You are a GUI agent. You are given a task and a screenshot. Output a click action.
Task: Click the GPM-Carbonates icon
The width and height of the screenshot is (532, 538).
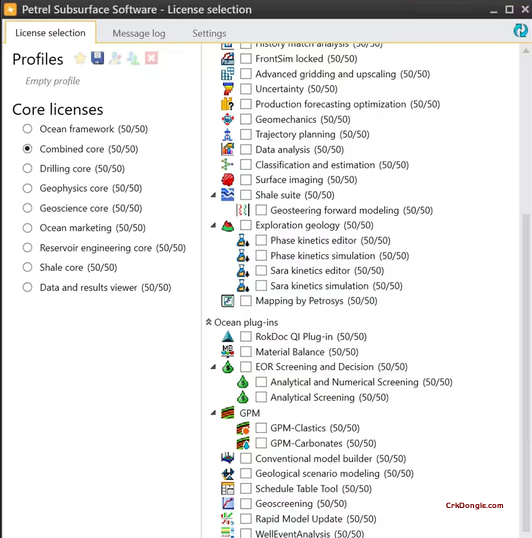[243, 443]
